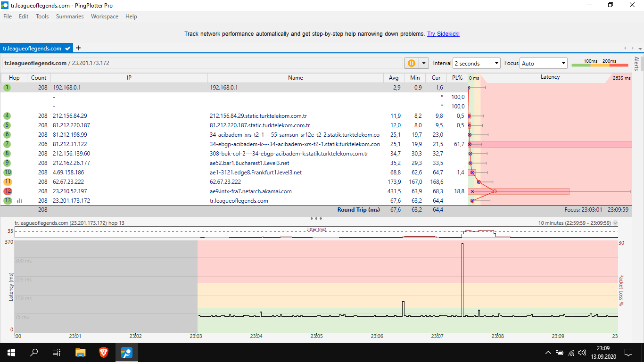Open Task View on the taskbar
The height and width of the screenshot is (362, 644).
[x=57, y=352]
